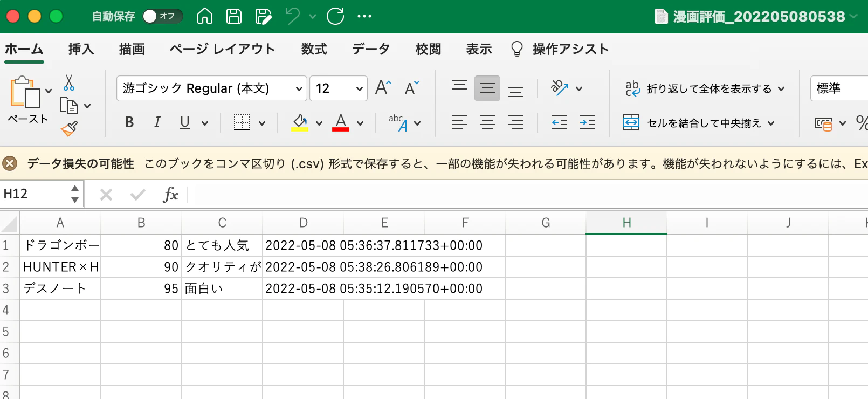The width and height of the screenshot is (868, 399).
Task: Decrease font size with small A
Action: click(412, 87)
